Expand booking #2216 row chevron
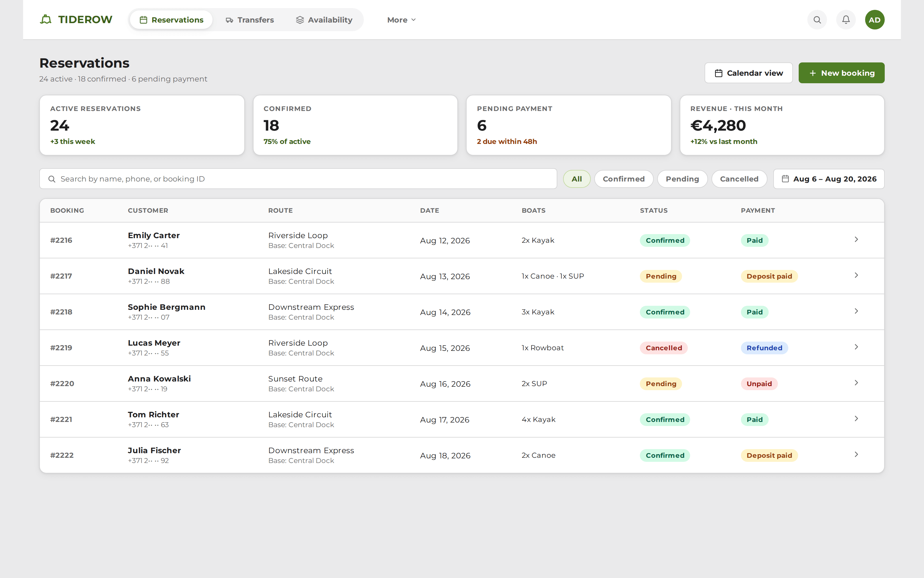924x578 pixels. click(x=856, y=239)
